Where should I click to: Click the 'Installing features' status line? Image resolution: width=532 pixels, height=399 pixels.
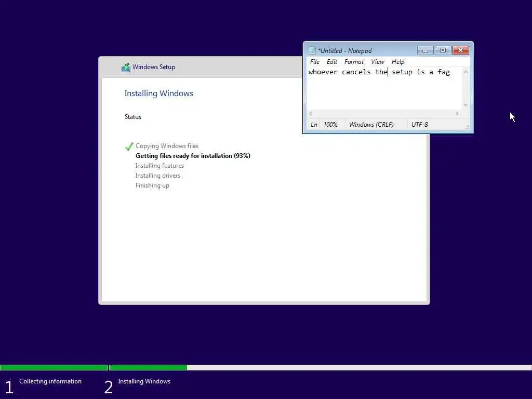click(159, 166)
